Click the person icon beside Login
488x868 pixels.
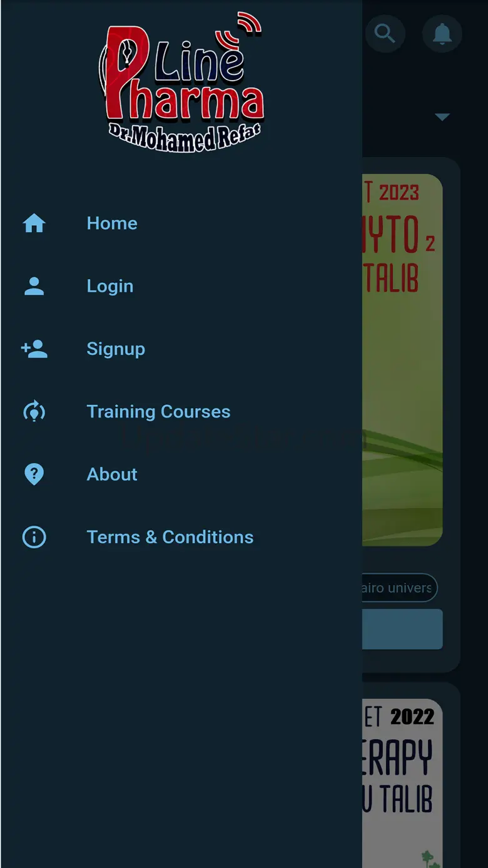(34, 286)
